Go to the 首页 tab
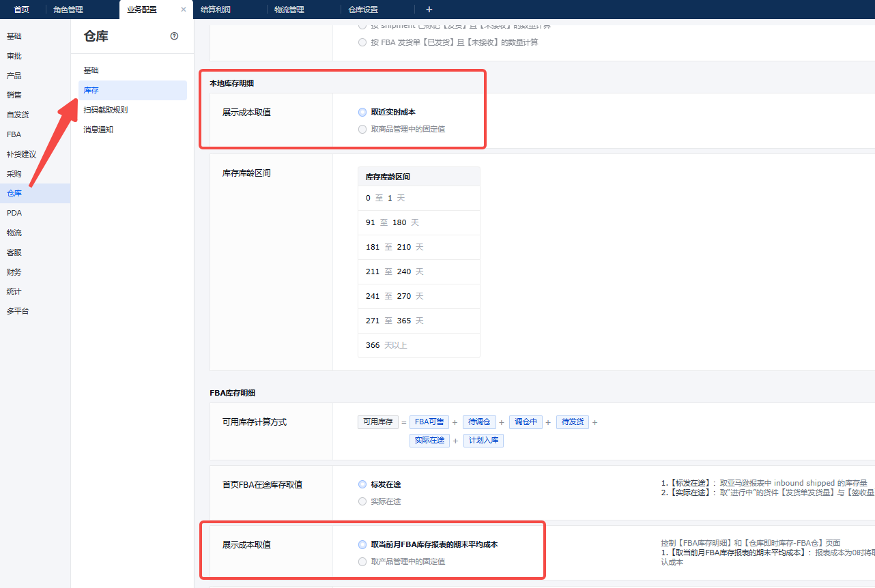 click(x=21, y=10)
